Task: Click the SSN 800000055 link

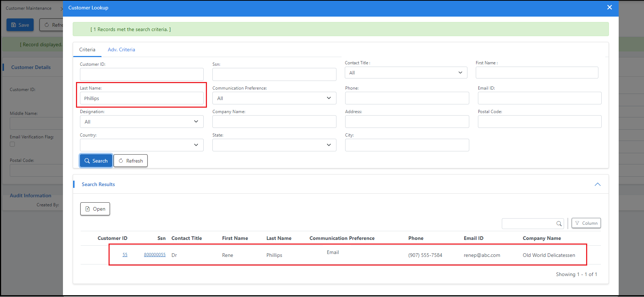Action: click(154, 255)
